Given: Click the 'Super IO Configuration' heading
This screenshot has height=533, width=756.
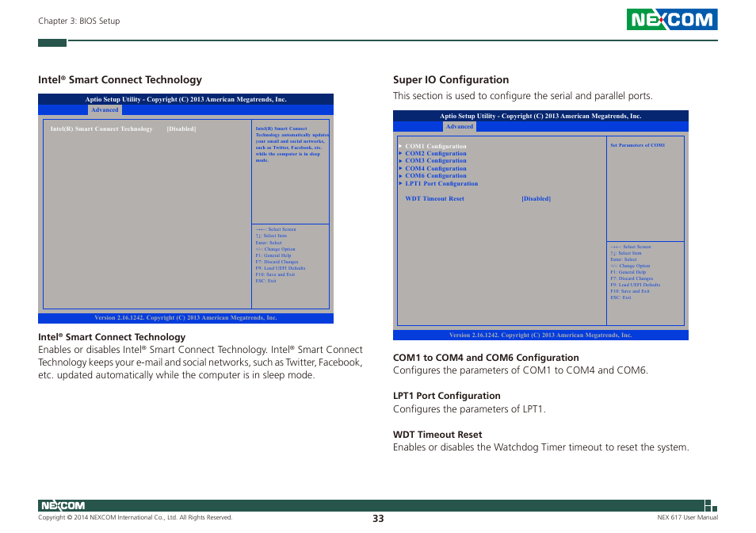Looking at the screenshot, I should click(451, 79).
